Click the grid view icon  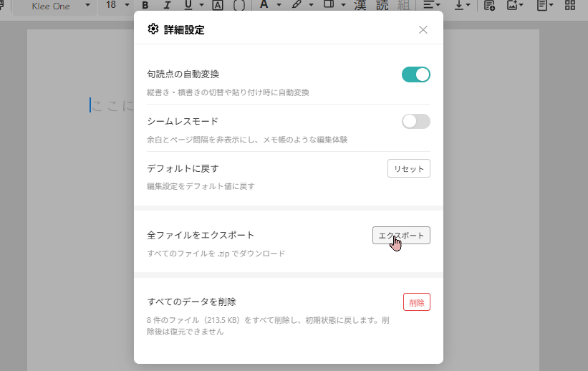point(570,5)
